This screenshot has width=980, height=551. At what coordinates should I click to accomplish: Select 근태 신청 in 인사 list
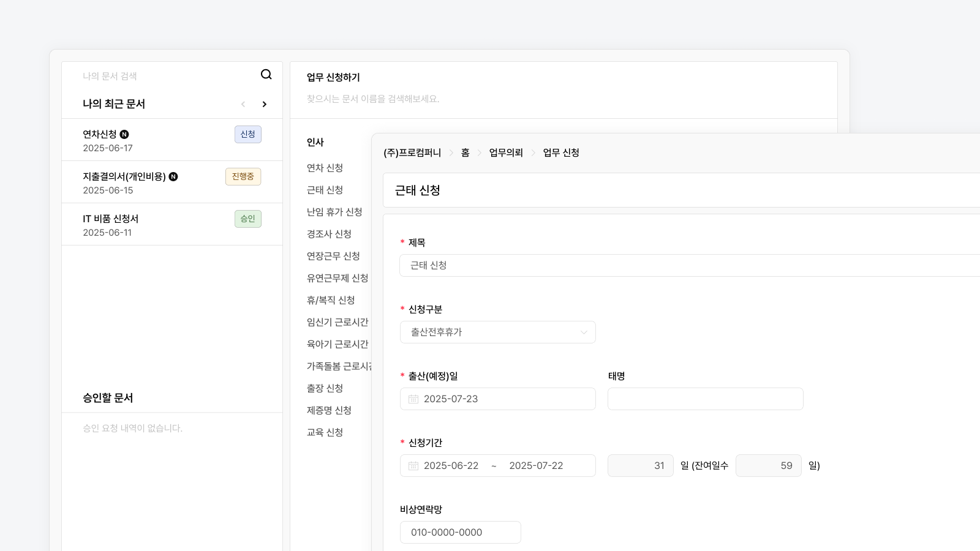[x=325, y=190]
